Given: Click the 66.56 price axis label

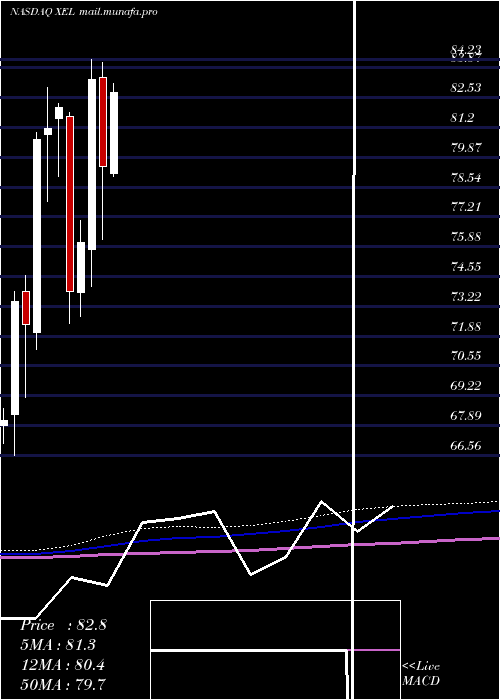Looking at the screenshot, I should tap(466, 445).
